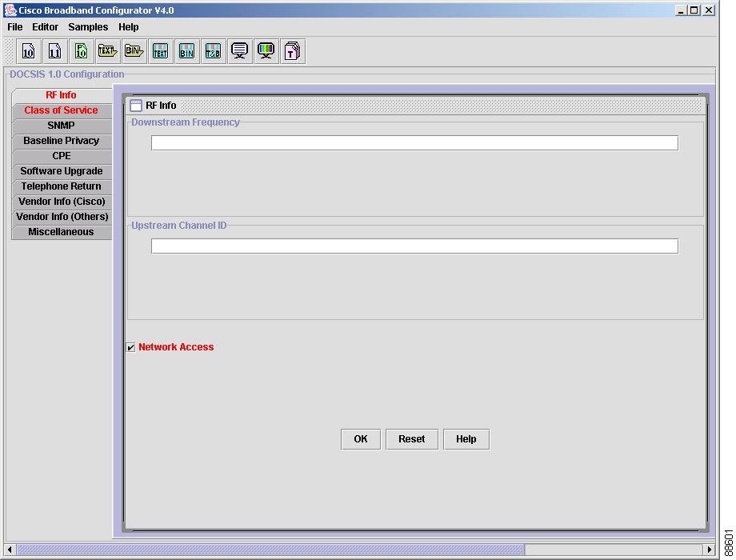This screenshot has height=560, width=736.
Task: Create a new DOCSIS 1.0 configuration file
Action: point(28,50)
